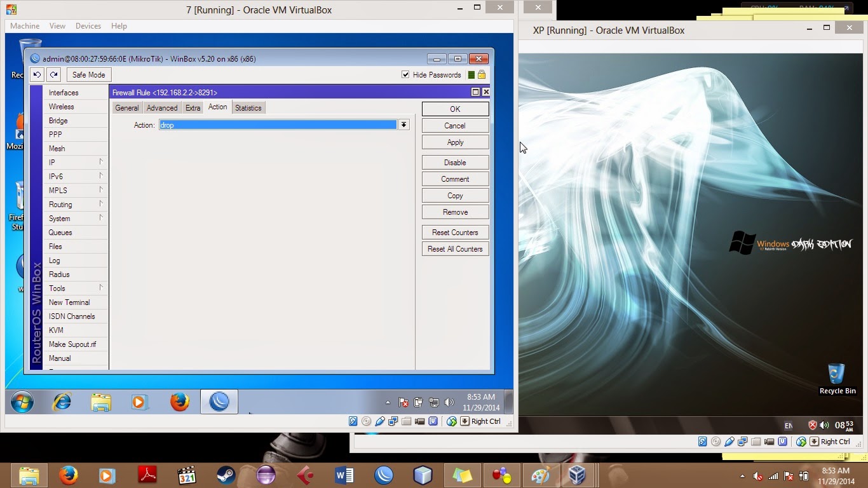The image size is (868, 488).
Task: Switch to the General tab
Action: 127,108
